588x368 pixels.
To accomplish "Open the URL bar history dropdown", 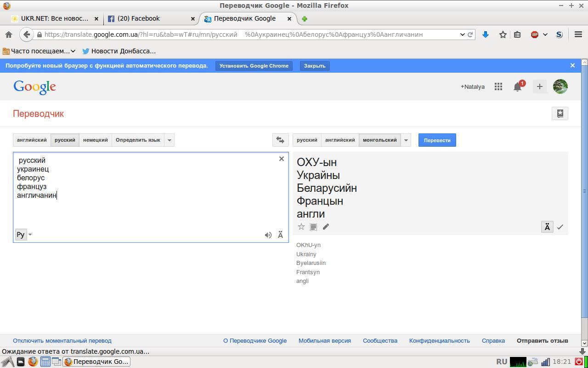I will coord(462,34).
